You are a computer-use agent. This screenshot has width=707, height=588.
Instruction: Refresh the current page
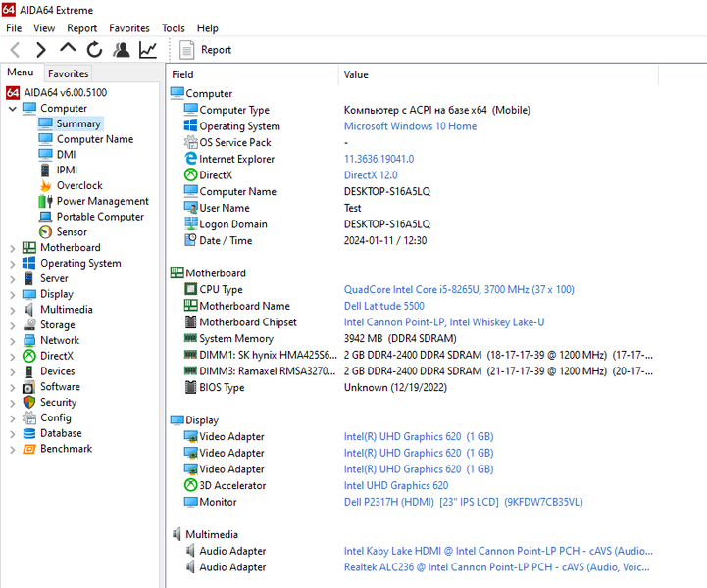tap(94, 50)
